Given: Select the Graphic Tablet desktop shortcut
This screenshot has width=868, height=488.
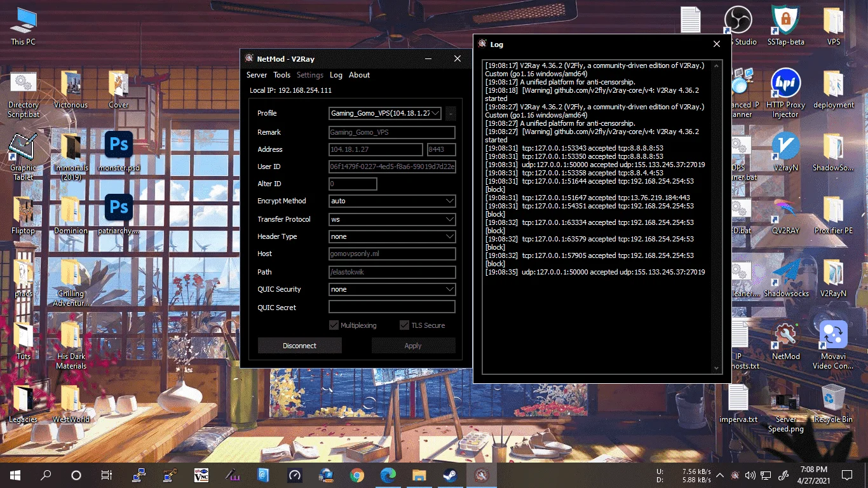Looking at the screenshot, I should (23, 156).
